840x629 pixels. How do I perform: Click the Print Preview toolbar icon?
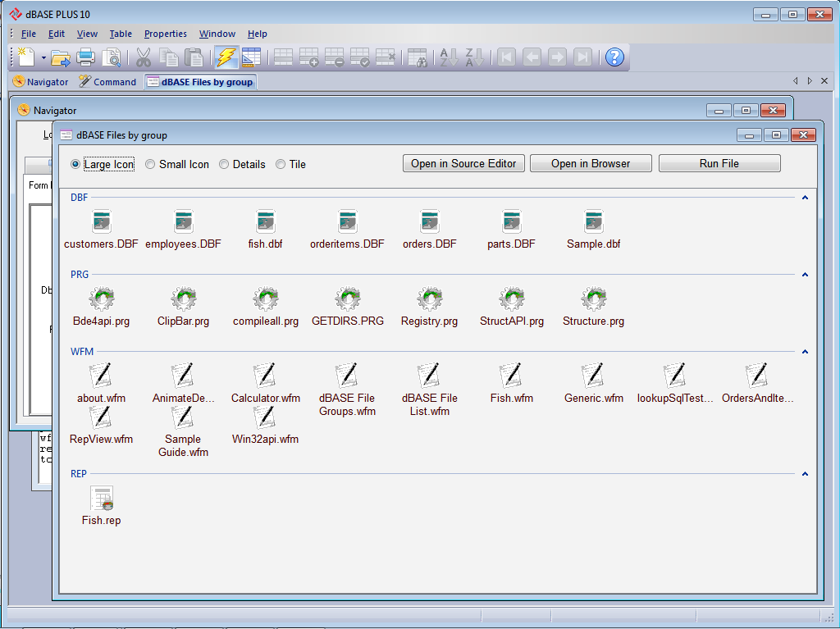(x=112, y=57)
